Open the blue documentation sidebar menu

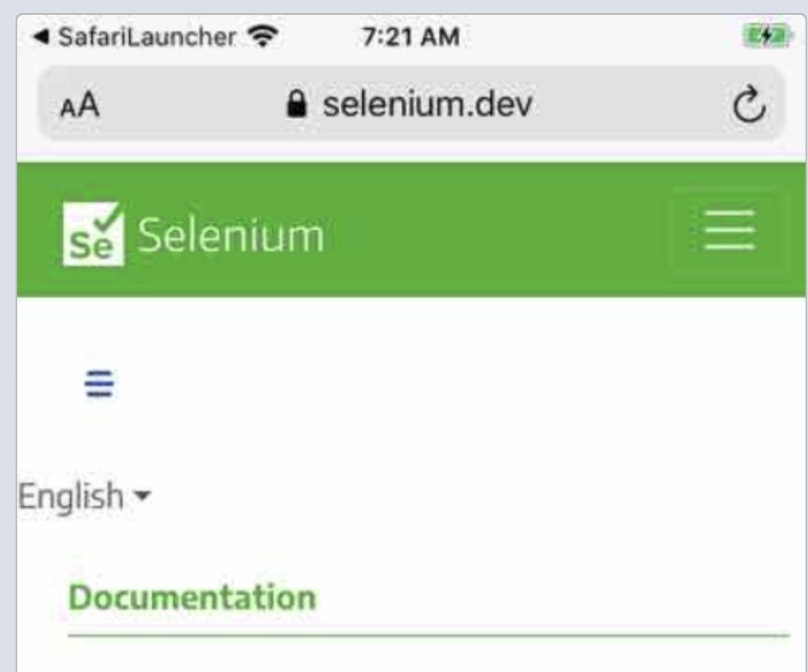[98, 383]
